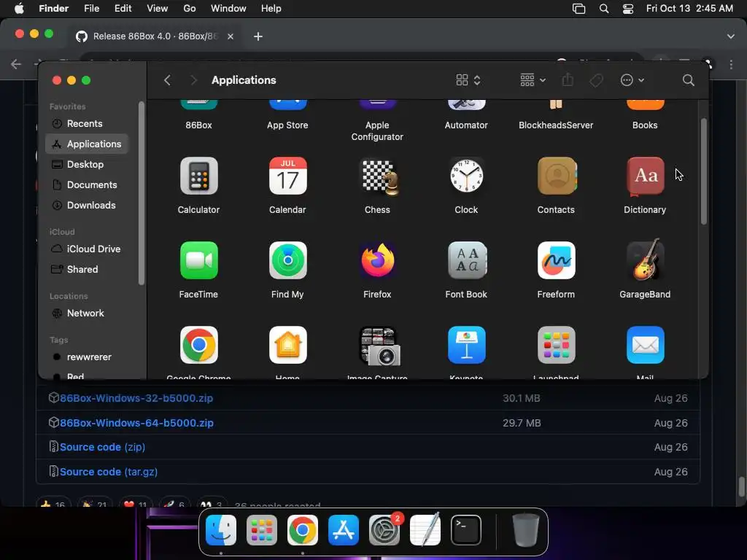The width and height of the screenshot is (747, 560).
Task: Open the Calculator app icon
Action: (198, 176)
